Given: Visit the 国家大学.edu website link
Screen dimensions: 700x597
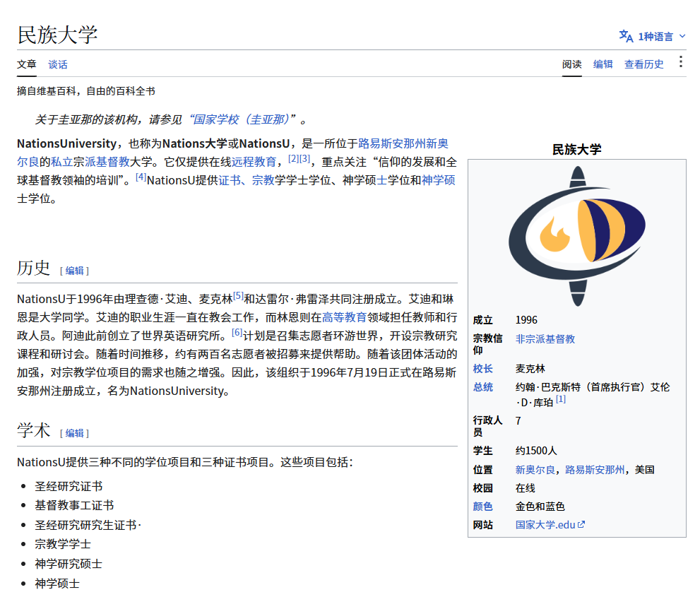Looking at the screenshot, I should tap(545, 525).
